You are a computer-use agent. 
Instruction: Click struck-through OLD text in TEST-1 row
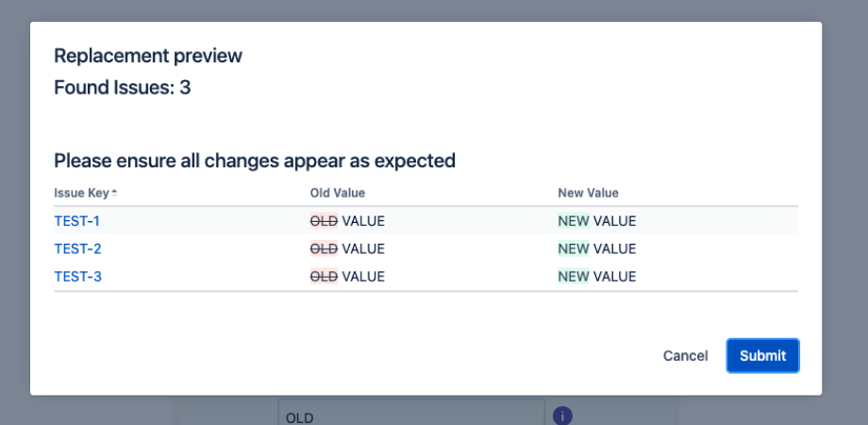[x=324, y=221]
